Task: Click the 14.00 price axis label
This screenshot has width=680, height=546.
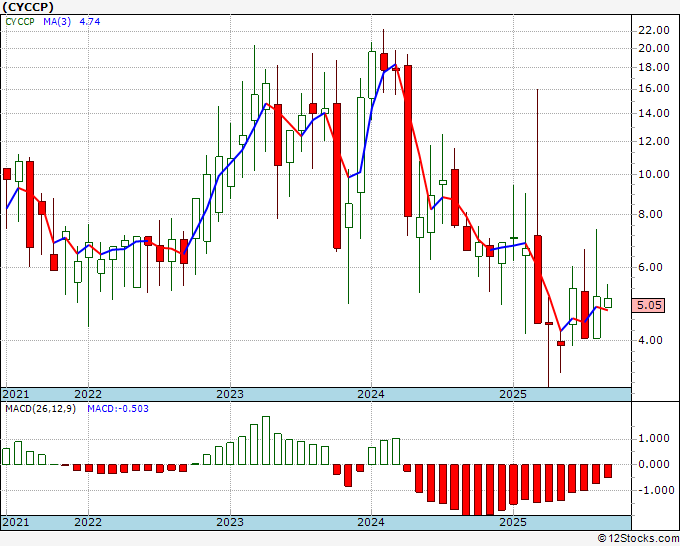Action: point(654,113)
